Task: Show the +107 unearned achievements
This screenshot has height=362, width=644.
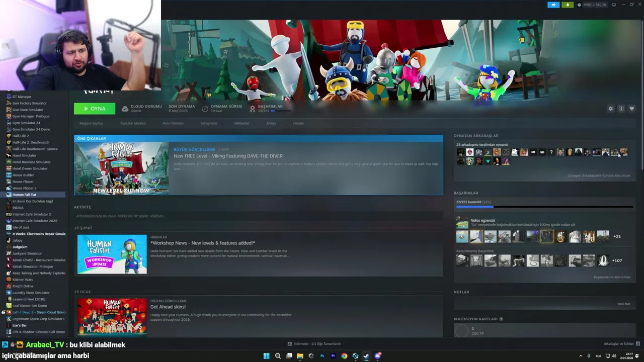Action: [x=617, y=260]
